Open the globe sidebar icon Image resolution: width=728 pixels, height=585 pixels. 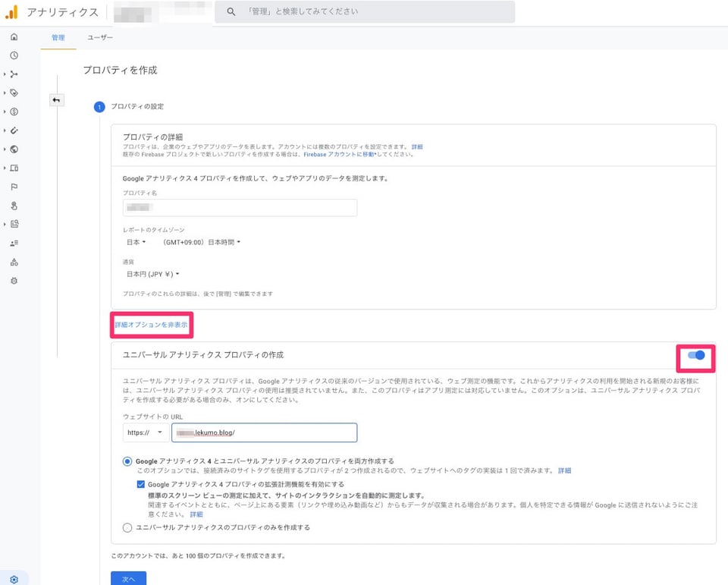click(14, 149)
